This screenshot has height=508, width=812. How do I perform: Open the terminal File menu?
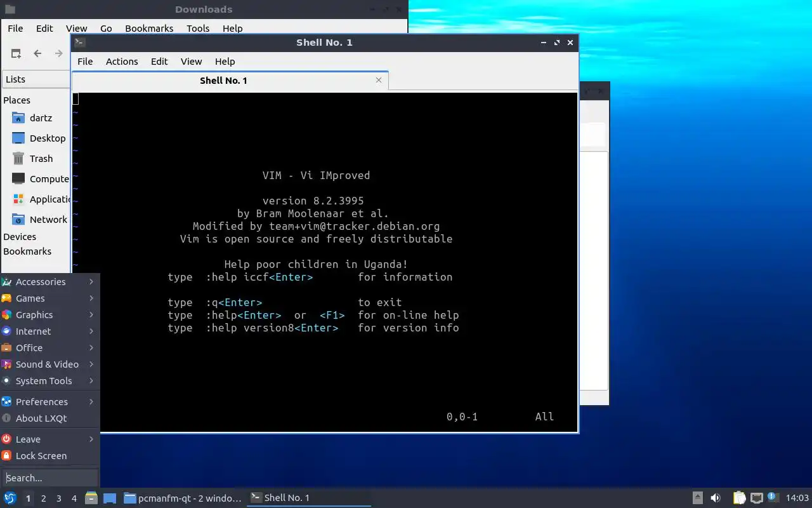point(85,62)
